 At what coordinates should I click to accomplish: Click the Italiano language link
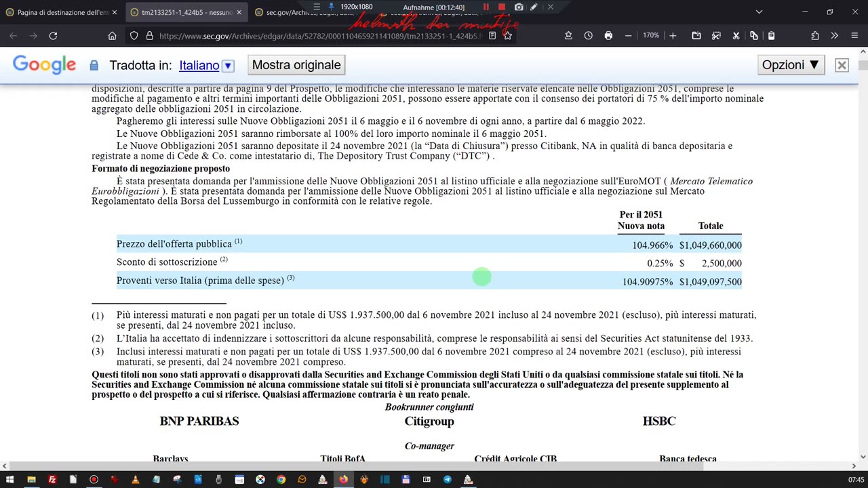pyautogui.click(x=199, y=66)
